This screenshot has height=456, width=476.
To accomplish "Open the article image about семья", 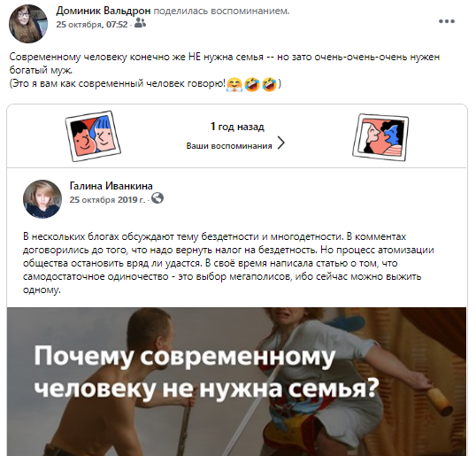I will coord(236,382).
